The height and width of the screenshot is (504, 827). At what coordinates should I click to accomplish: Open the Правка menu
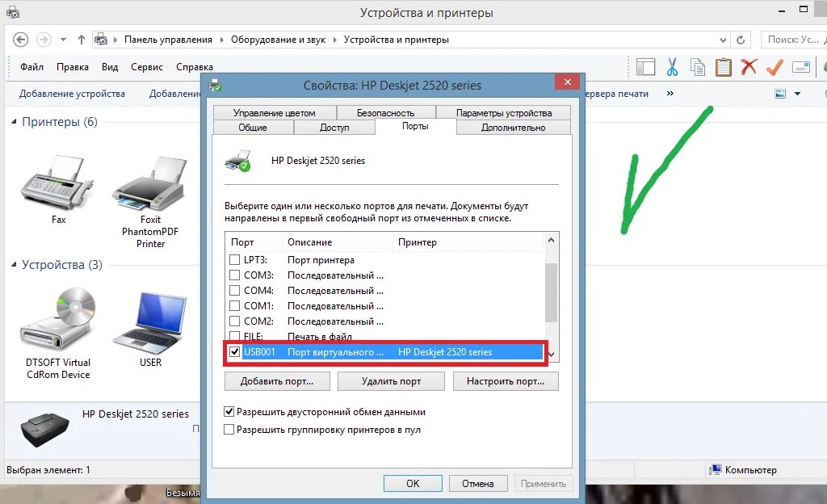point(72,67)
